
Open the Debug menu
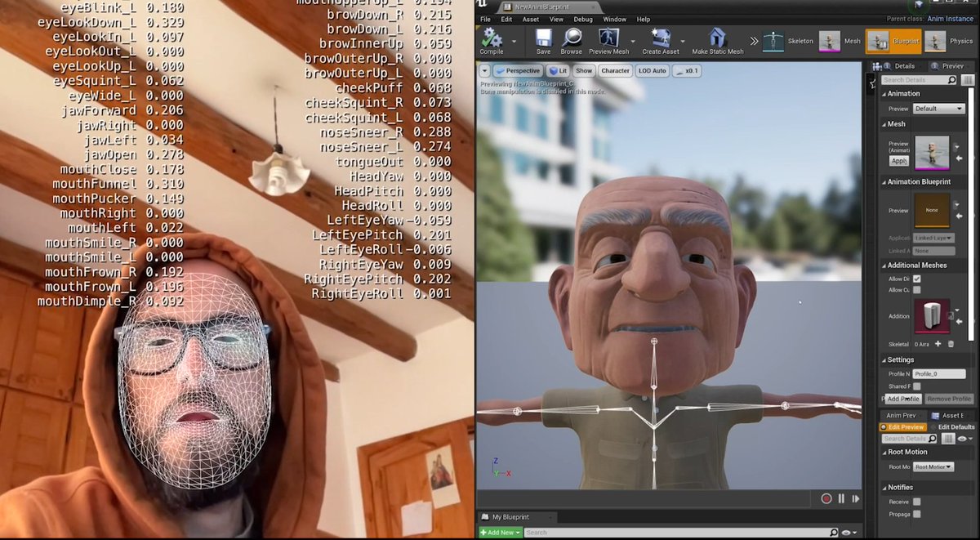click(583, 19)
